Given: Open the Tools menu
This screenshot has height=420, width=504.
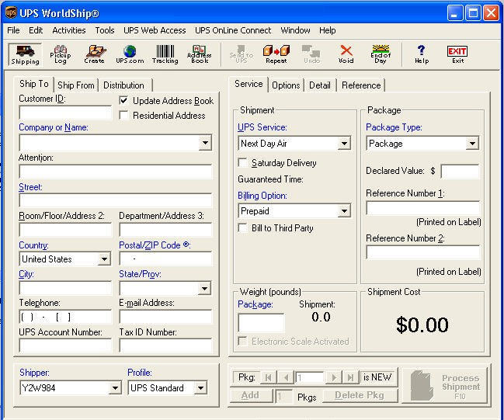Looking at the screenshot, I should click(105, 30).
